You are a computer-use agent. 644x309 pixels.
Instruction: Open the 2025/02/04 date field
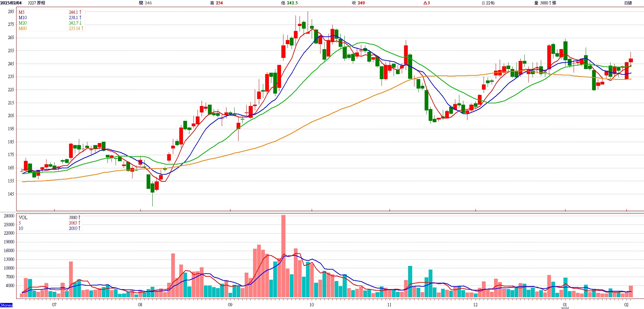pos(11,3)
